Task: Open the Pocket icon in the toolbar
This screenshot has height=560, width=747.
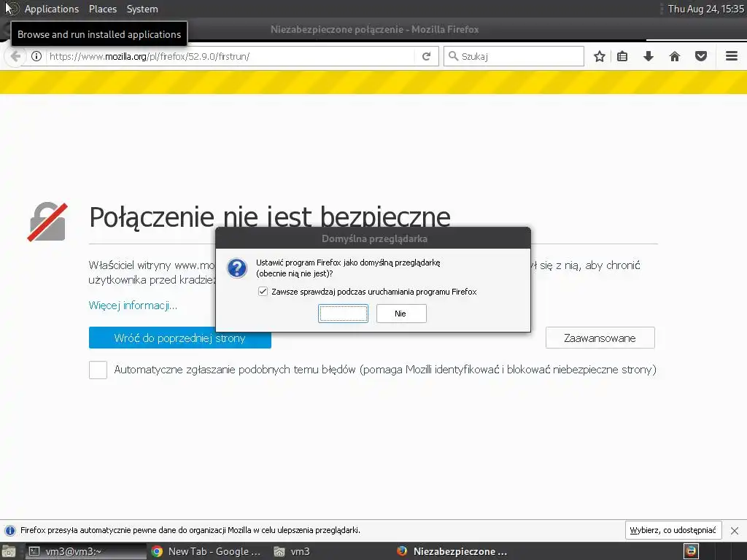Action: coord(701,56)
